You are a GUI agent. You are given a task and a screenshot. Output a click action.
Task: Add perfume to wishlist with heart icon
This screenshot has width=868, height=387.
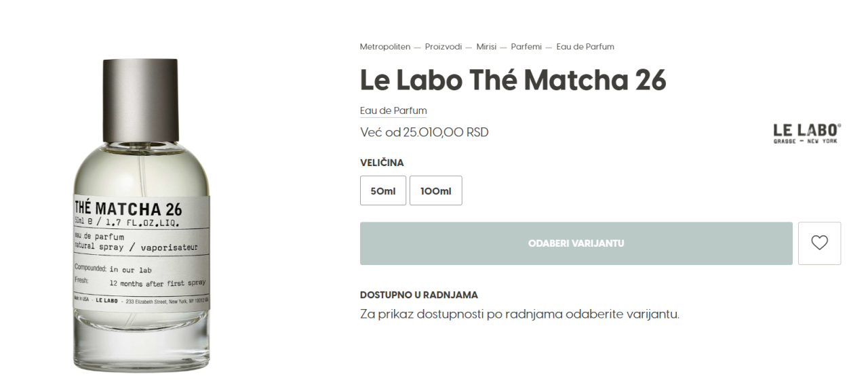click(x=819, y=243)
